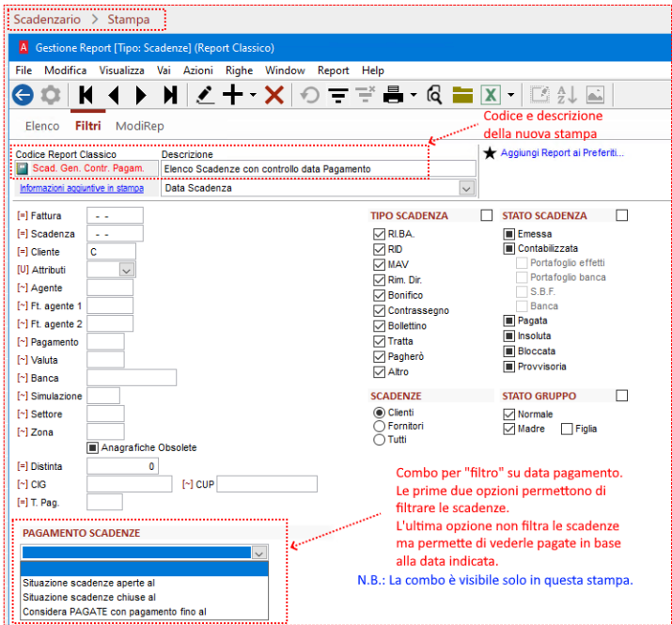Click the Distinta number field
This screenshot has width=672, height=625.
pyautogui.click(x=122, y=466)
